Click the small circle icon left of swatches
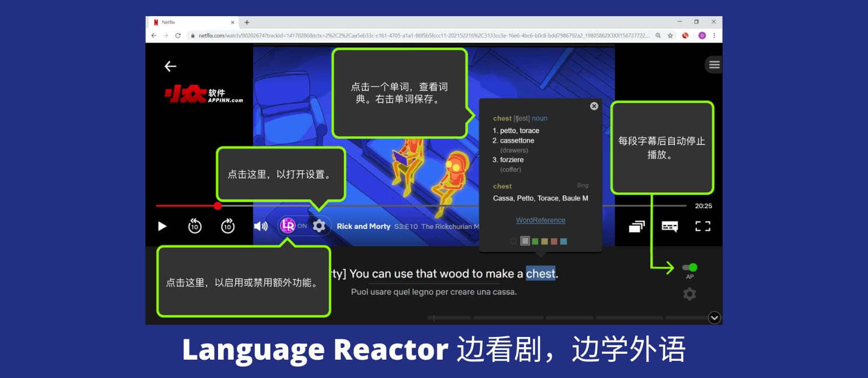Viewport: 868px width, 378px height. (x=513, y=241)
